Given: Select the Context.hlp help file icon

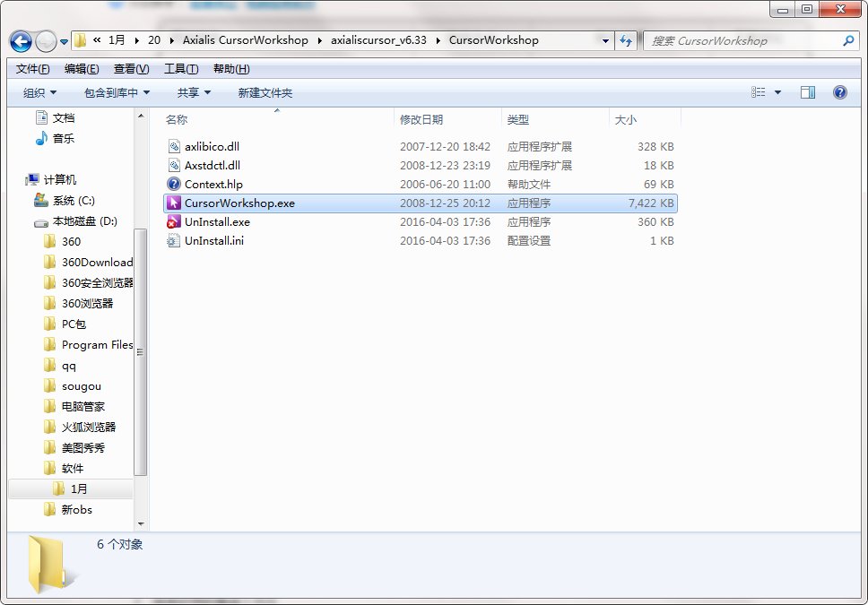Looking at the screenshot, I should point(174,184).
